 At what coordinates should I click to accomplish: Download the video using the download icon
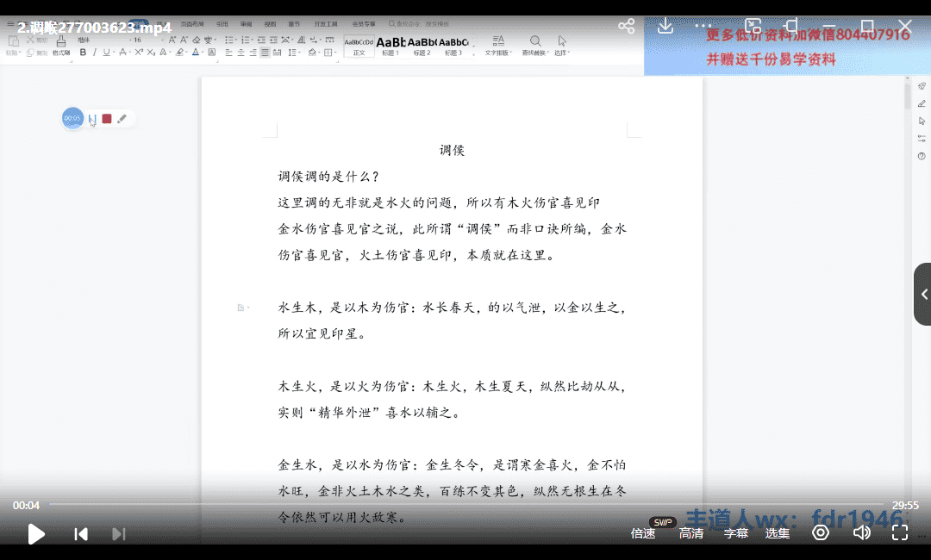point(665,27)
